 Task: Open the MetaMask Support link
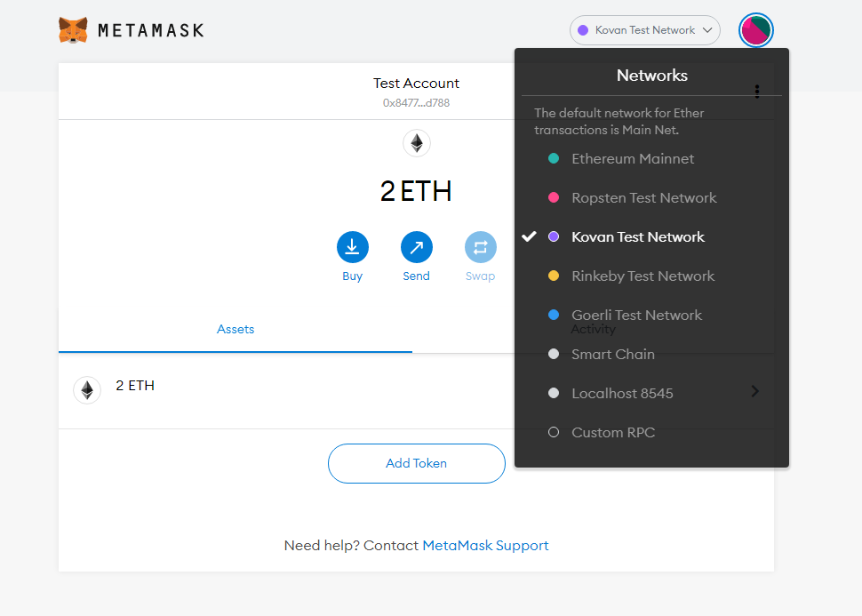pos(485,546)
